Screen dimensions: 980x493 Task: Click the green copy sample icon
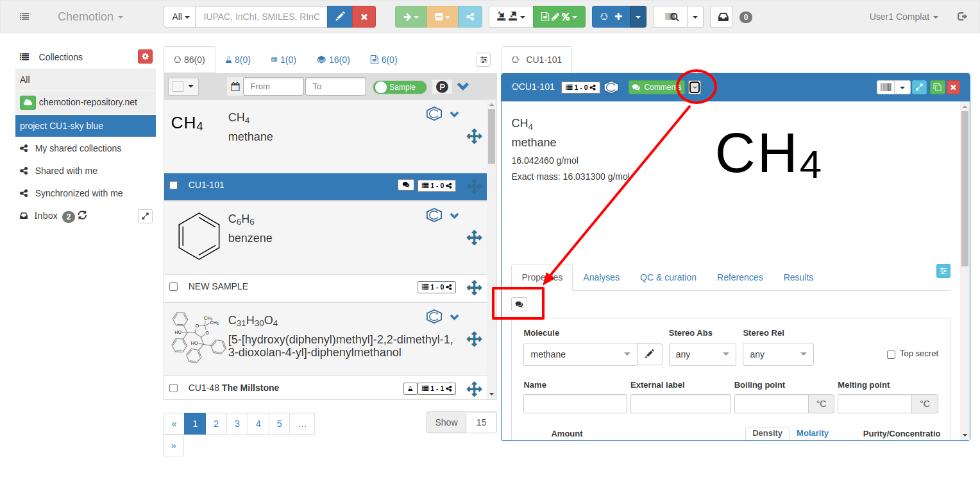pos(936,87)
